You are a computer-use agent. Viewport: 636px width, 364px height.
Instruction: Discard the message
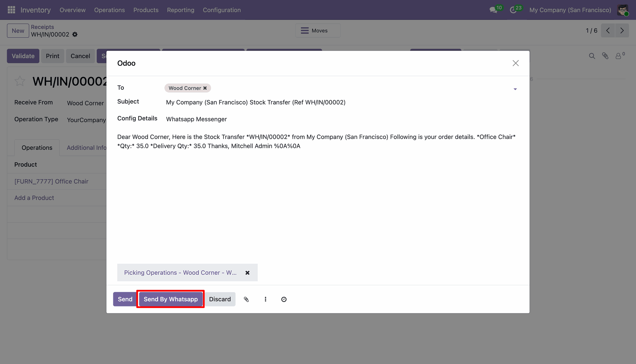[x=220, y=299]
